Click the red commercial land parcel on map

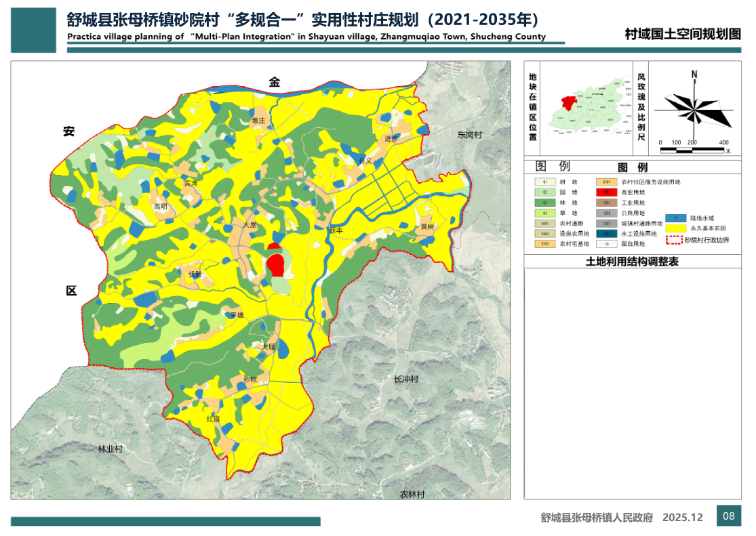pyautogui.click(x=275, y=265)
